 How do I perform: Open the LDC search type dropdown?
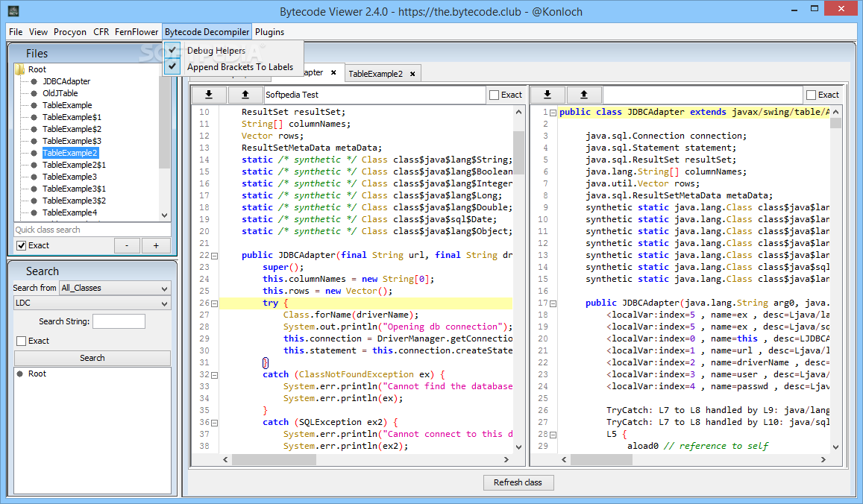point(92,303)
